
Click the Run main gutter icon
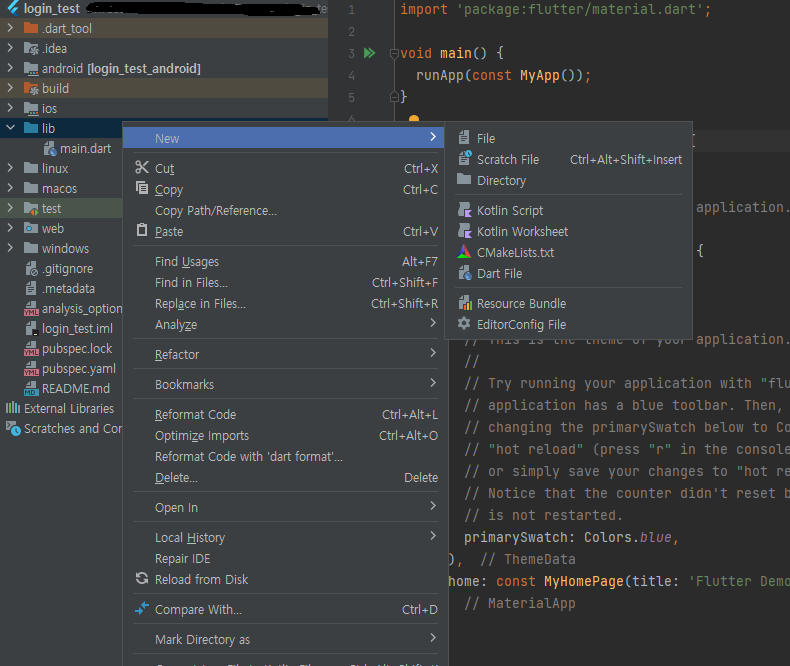[x=369, y=53]
